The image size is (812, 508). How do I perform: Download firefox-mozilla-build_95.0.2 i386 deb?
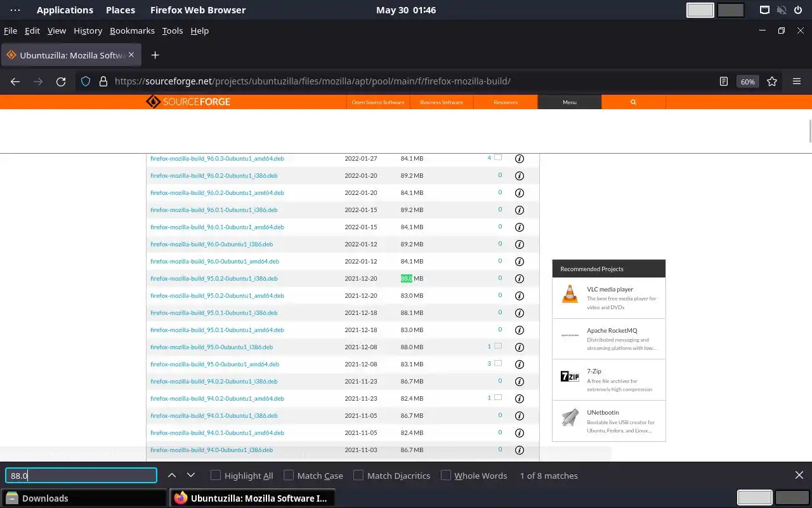[x=214, y=279]
